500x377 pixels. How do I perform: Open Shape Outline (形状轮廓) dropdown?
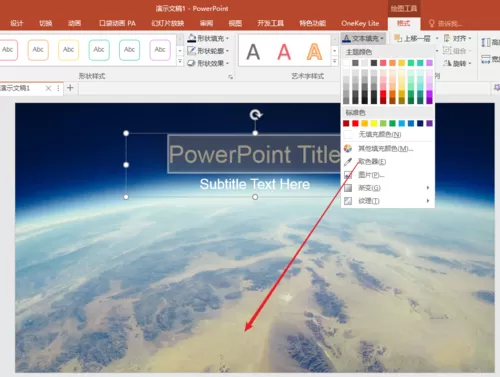point(208,51)
